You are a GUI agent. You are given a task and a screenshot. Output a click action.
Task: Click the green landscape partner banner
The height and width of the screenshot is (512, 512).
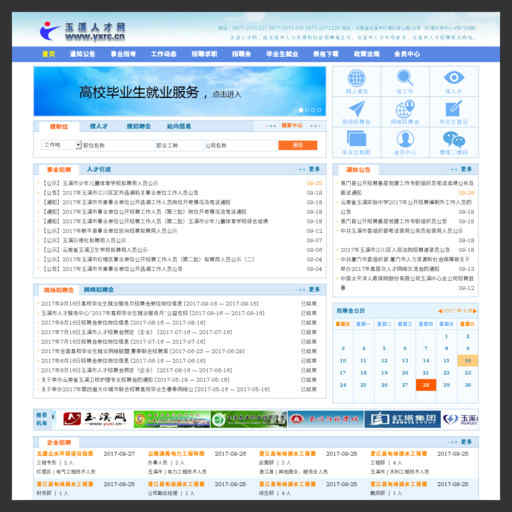click(172, 419)
